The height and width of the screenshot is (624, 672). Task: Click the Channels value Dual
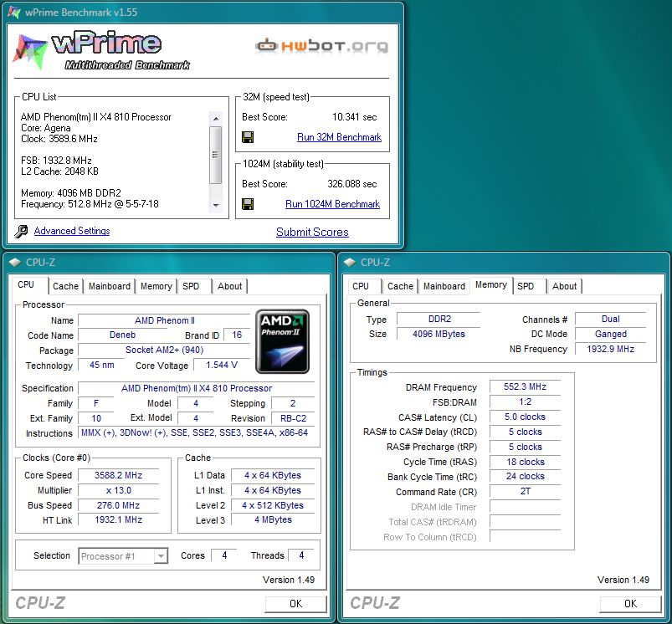[610, 319]
